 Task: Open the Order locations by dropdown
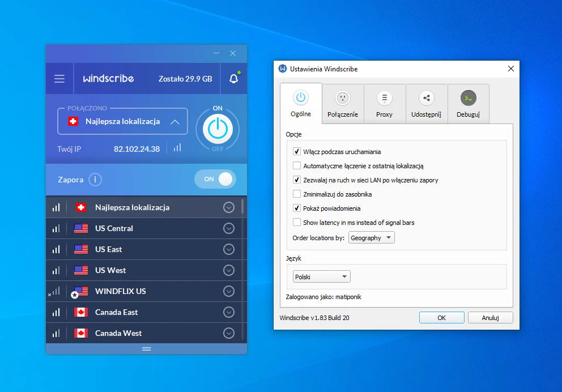(372, 238)
